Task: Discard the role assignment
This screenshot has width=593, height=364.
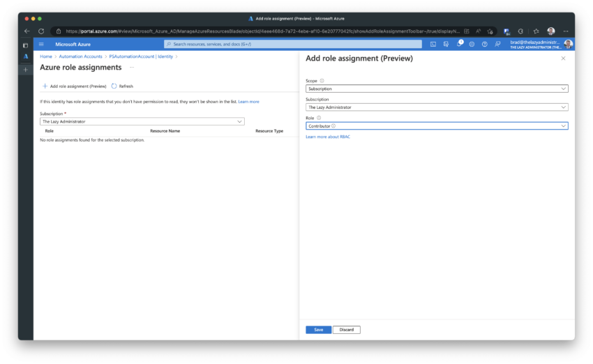Action: point(347,330)
